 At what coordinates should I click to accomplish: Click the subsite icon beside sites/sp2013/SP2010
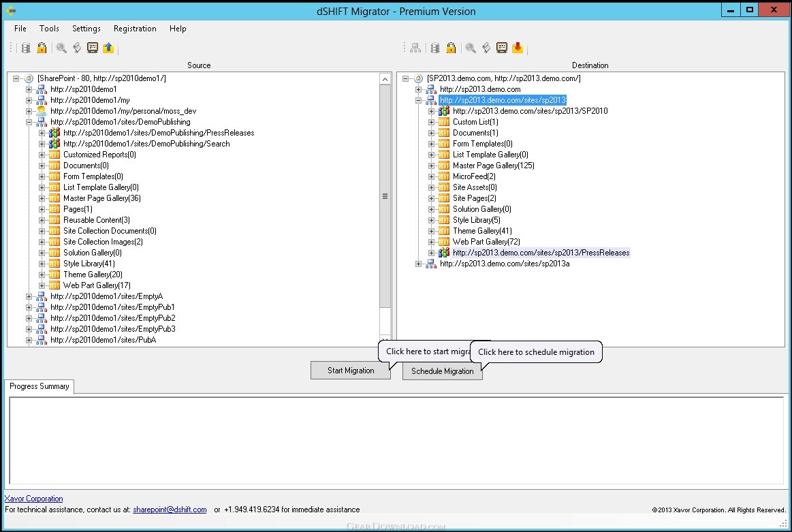444,111
